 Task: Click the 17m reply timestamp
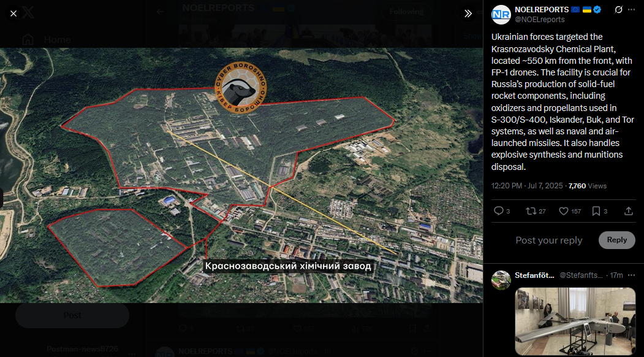click(x=616, y=275)
